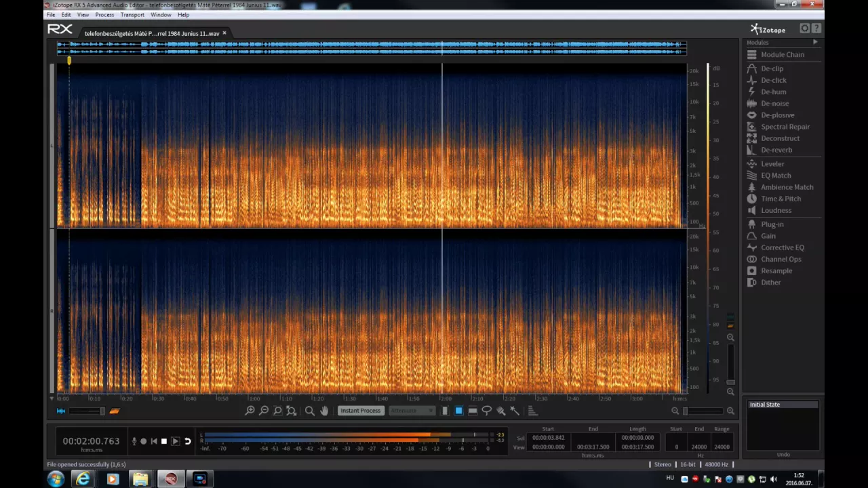Open the View menu
868x488 pixels.
[83, 15]
